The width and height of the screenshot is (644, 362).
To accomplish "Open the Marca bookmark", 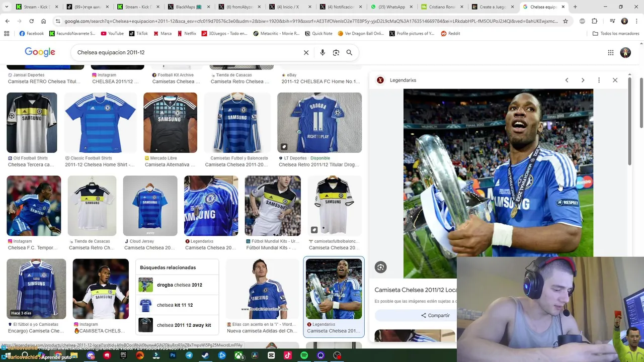I will pos(162,33).
